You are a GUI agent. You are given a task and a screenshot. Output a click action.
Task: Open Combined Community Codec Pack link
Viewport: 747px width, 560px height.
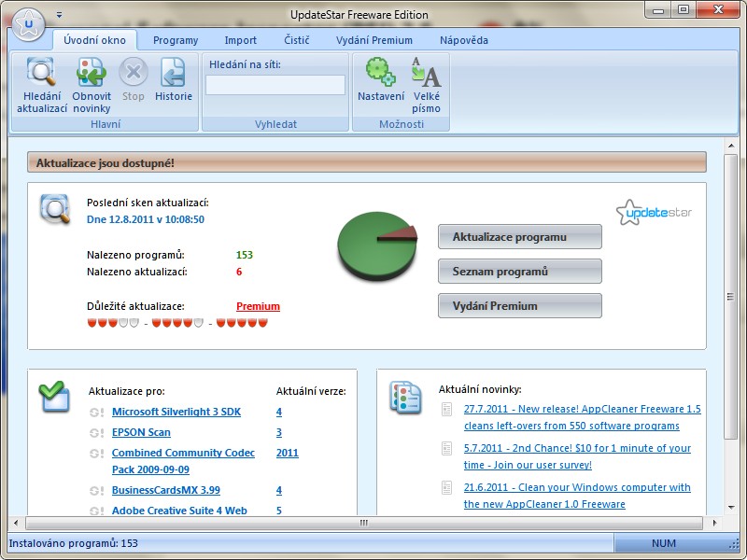click(x=183, y=461)
